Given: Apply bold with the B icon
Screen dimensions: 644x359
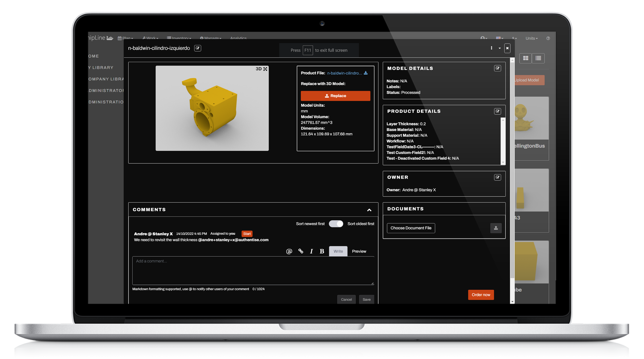Looking at the screenshot, I should pos(322,251).
